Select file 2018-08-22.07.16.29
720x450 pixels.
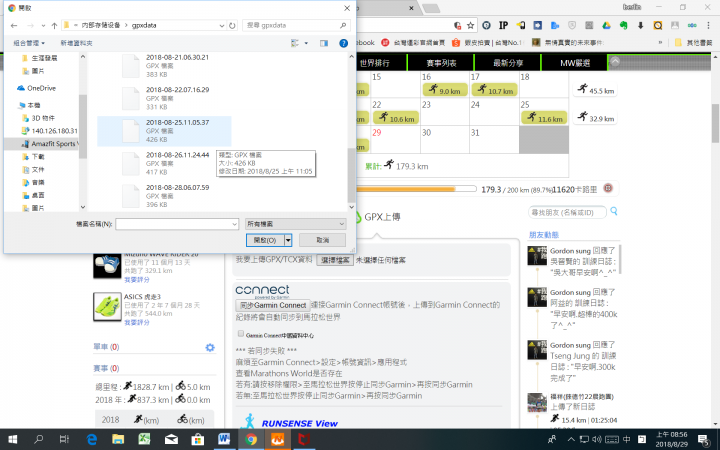click(x=164, y=98)
